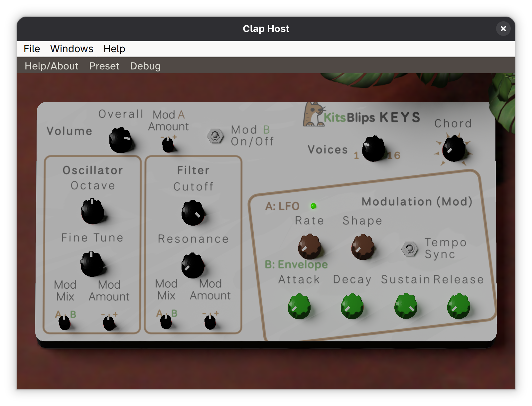Click the Oscillator Octave knob
The height and width of the screenshot is (406, 532).
93,211
